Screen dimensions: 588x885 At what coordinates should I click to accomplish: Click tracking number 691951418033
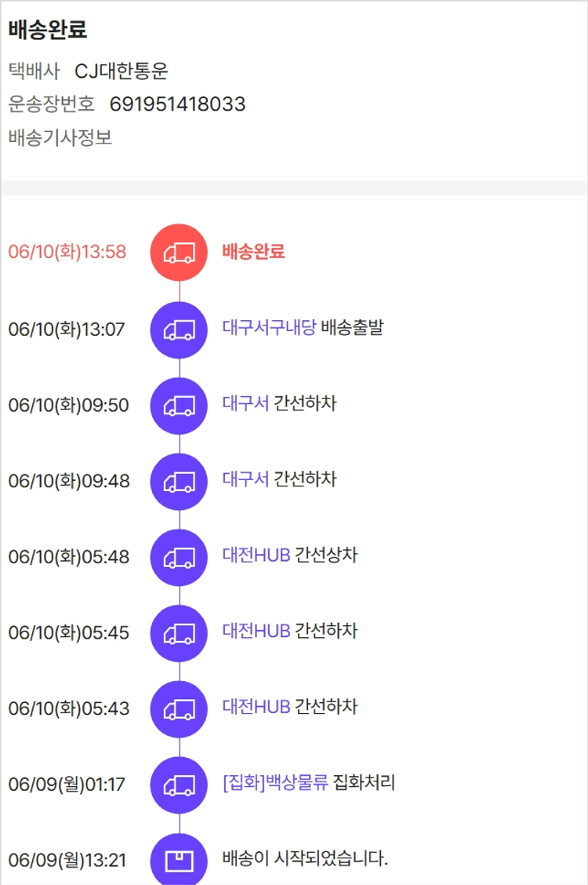[177, 104]
